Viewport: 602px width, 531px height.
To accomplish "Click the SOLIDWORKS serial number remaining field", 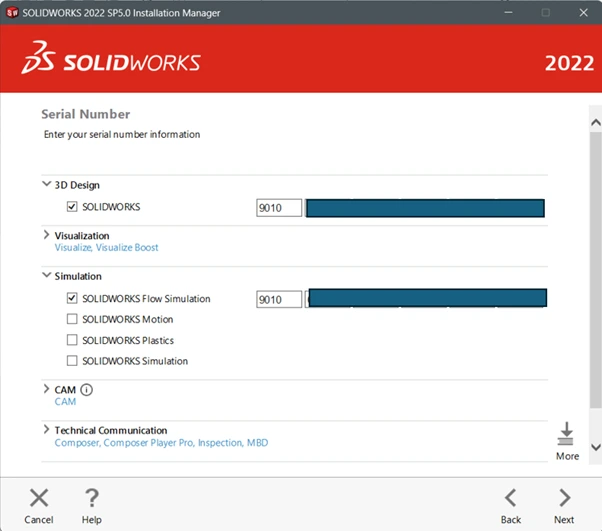I will click(x=425, y=208).
